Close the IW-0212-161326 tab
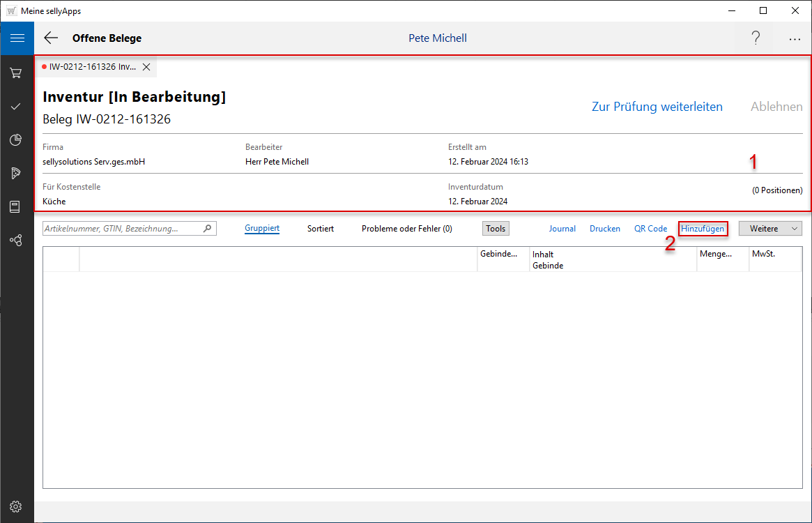The width and height of the screenshot is (812, 523). pyautogui.click(x=146, y=67)
